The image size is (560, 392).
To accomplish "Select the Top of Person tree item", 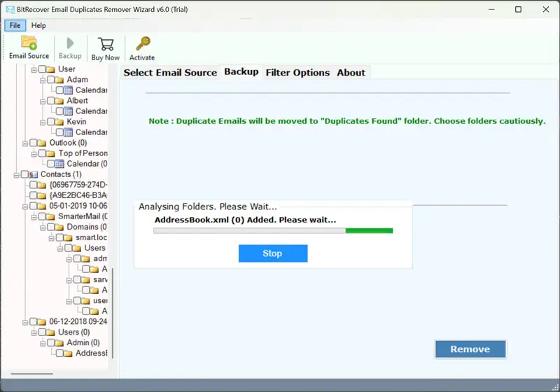I will (x=83, y=153).
